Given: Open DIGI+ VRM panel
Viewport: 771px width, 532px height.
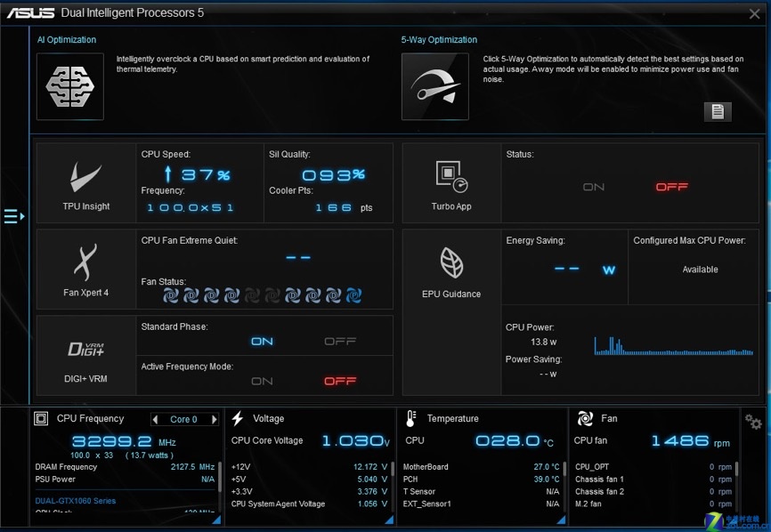Looking at the screenshot, I should 86,356.
